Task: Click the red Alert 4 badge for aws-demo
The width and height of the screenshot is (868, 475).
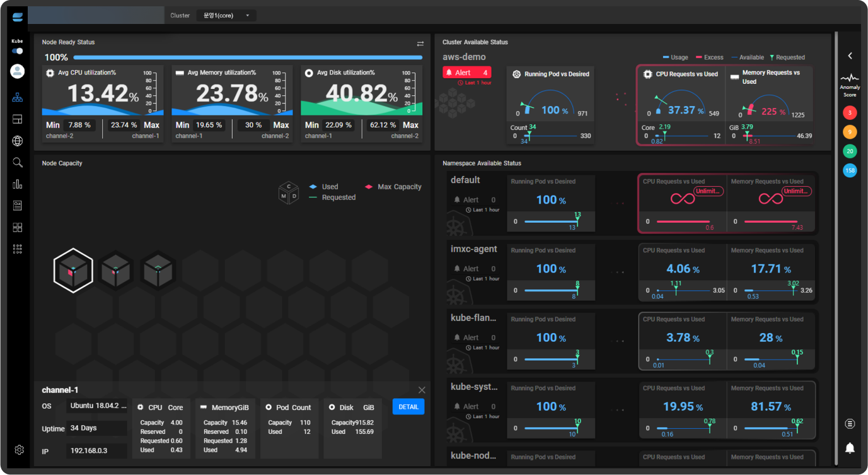Action: click(467, 73)
